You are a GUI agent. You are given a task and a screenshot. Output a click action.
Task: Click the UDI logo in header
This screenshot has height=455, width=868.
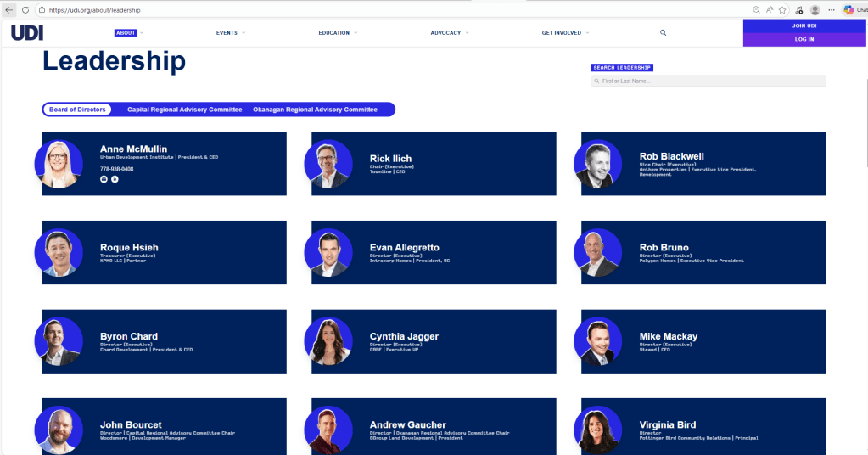[27, 33]
